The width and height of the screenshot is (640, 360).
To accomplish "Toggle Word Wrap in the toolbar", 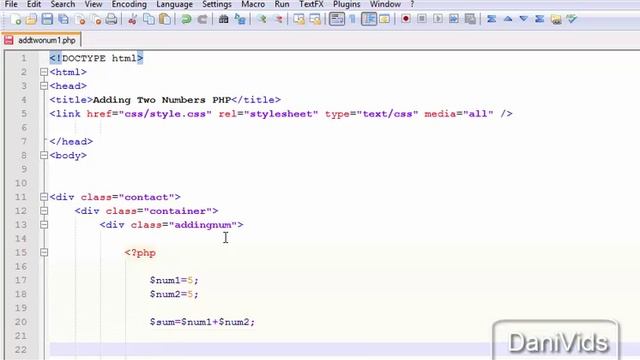I will 337,19.
